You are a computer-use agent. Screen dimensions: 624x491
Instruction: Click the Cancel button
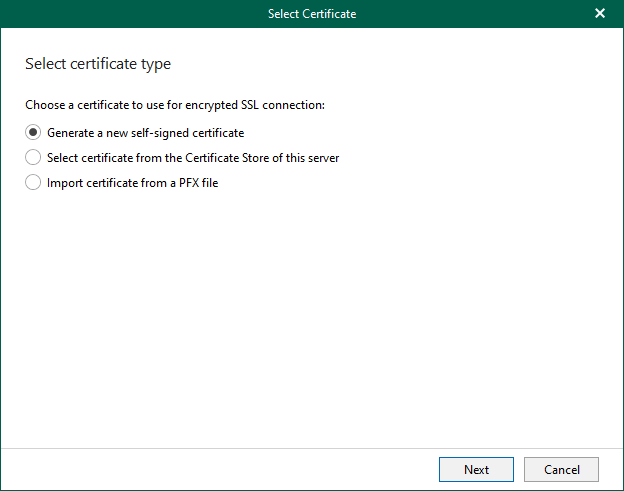click(561, 469)
